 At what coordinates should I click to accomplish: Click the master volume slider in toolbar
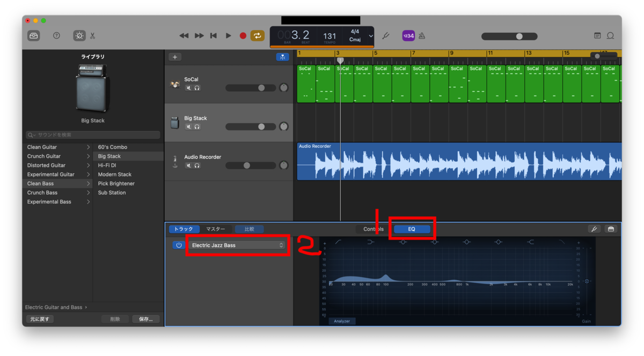point(509,36)
